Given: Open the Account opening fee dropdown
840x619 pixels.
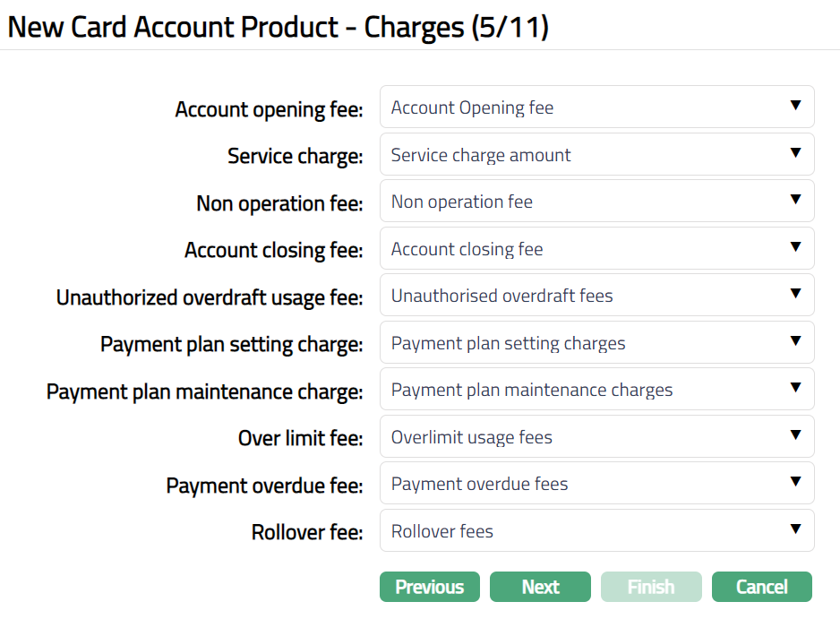Looking at the screenshot, I should (596, 107).
